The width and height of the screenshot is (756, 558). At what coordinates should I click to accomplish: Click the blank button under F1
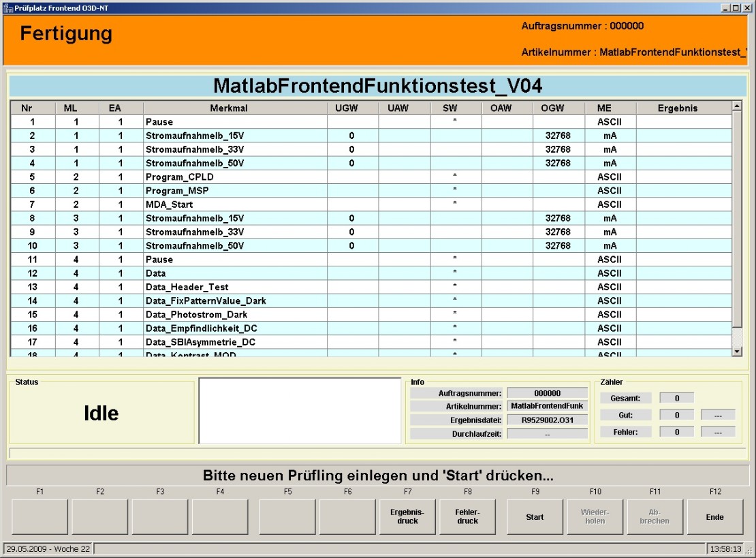click(40, 516)
